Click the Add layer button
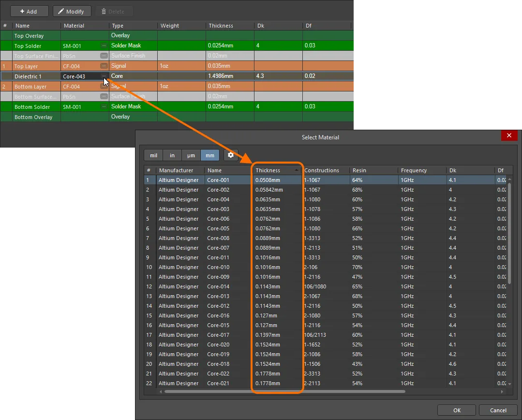 30,11
